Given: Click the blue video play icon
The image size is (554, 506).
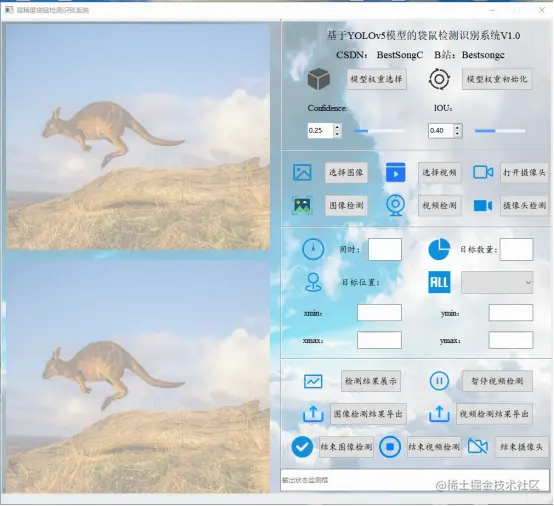Looking at the screenshot, I should [x=395, y=172].
